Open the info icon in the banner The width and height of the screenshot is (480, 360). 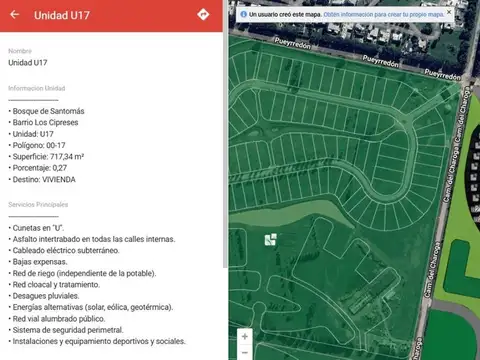[244, 14]
